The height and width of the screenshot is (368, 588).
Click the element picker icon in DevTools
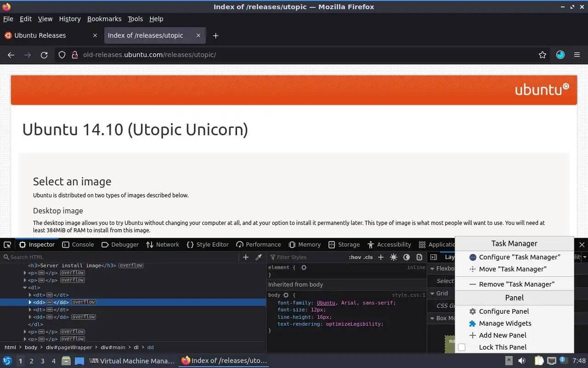pos(7,245)
